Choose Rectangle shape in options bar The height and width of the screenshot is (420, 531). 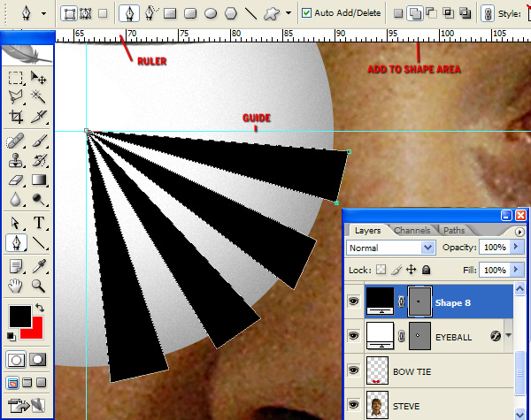click(x=170, y=13)
